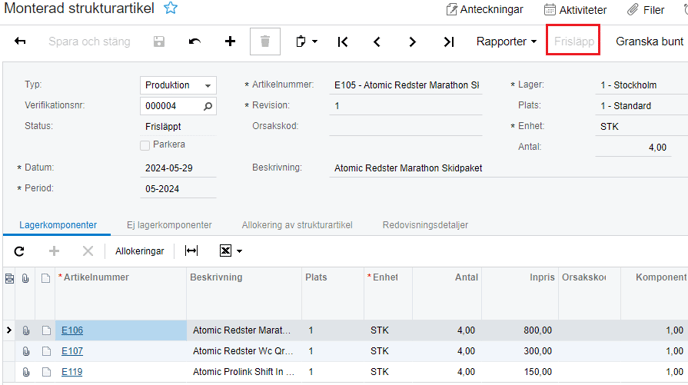Open the Typ dropdown showing Produktion
Screen dimensions: 688x385
178,85
